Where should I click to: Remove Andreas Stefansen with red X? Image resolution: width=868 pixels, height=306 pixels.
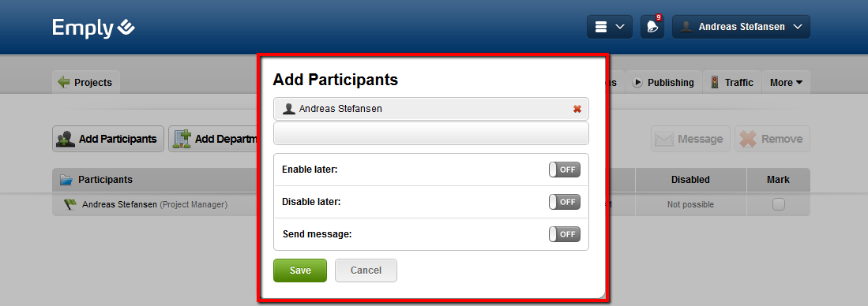pyautogui.click(x=577, y=110)
